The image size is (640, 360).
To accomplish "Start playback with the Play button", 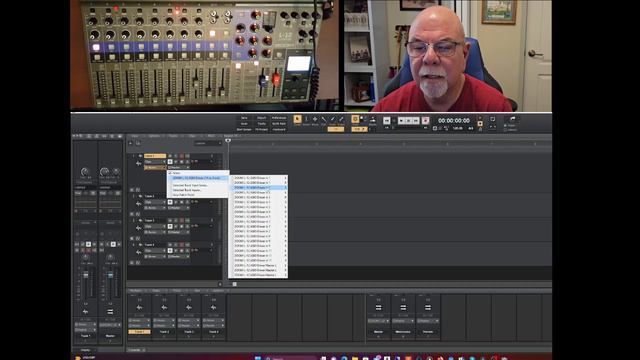I will point(401,120).
